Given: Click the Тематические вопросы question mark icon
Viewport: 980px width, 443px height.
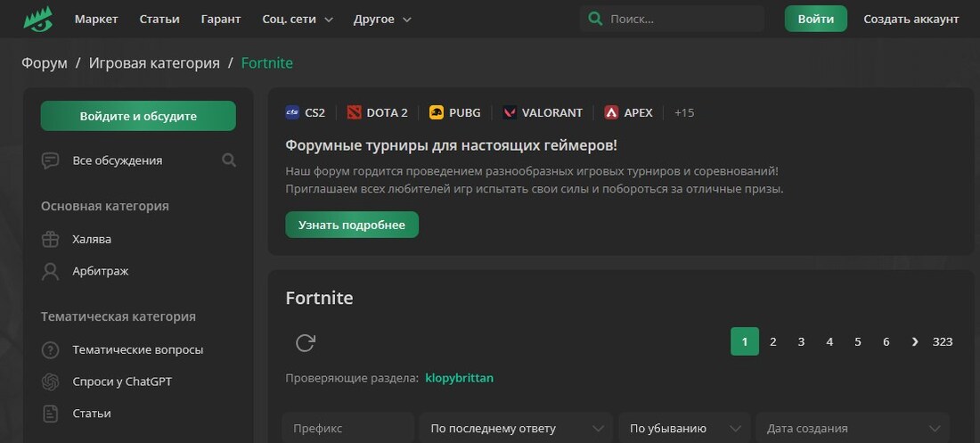Looking at the screenshot, I should tap(50, 349).
